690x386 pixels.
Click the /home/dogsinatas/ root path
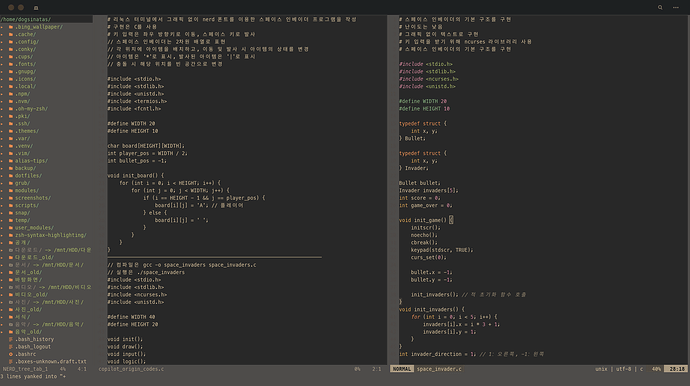(x=26, y=19)
